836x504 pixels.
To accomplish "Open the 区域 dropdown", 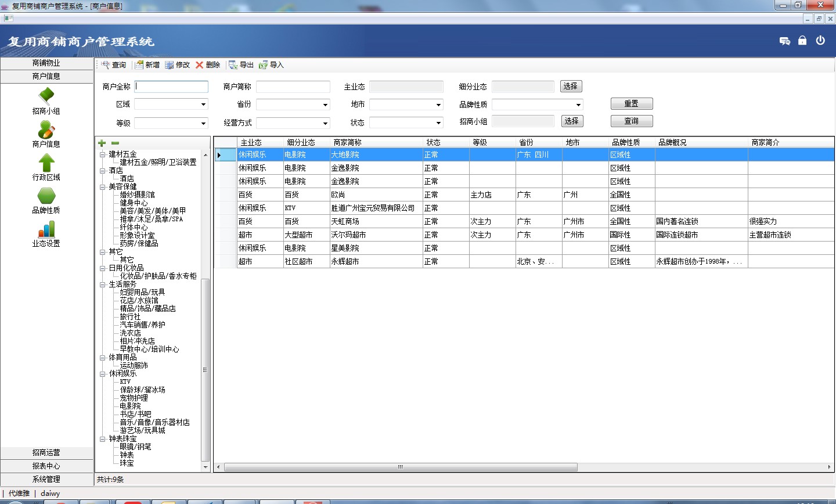I will pyautogui.click(x=203, y=105).
